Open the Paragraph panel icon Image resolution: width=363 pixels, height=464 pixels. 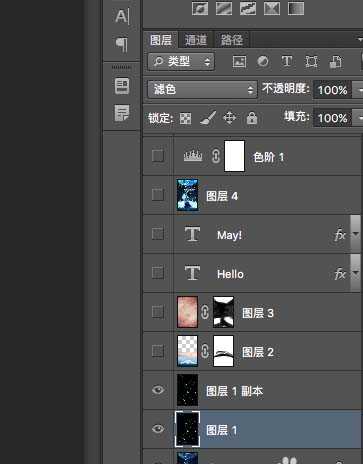tap(122, 44)
